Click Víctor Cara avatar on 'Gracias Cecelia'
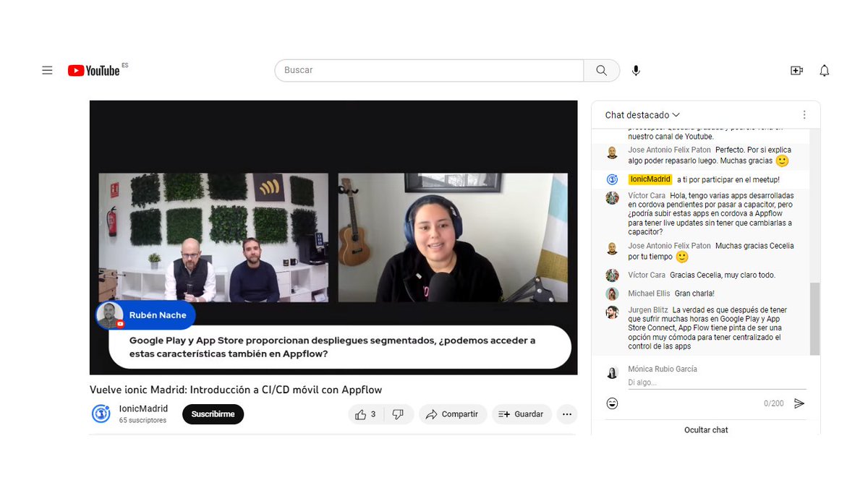Viewport: 868px width, 488px height. [613, 275]
